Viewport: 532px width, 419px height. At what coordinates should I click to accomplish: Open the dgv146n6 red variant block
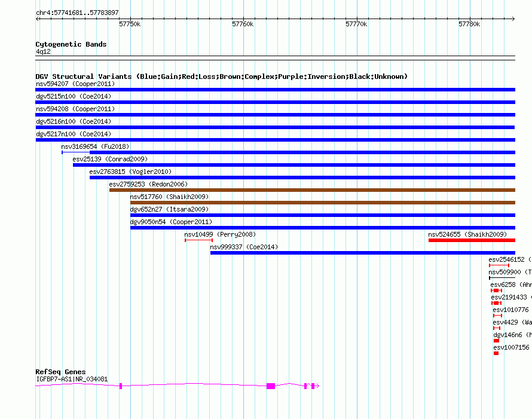point(496,341)
